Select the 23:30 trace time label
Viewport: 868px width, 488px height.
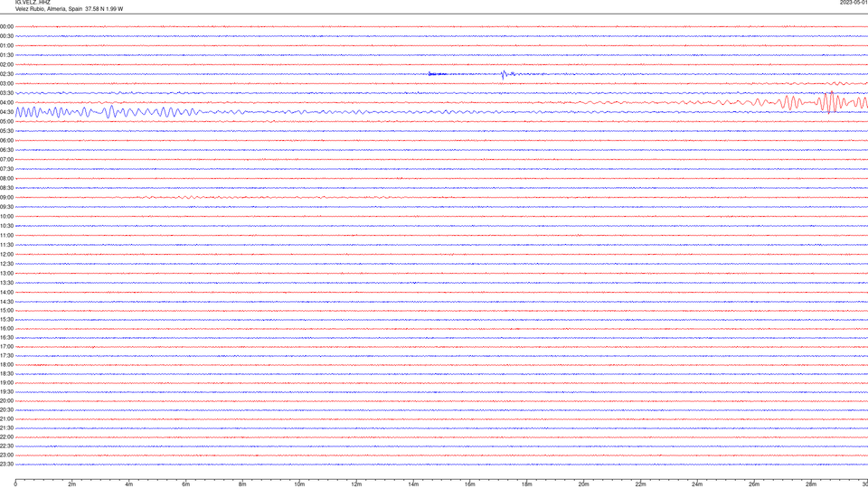tap(6, 465)
